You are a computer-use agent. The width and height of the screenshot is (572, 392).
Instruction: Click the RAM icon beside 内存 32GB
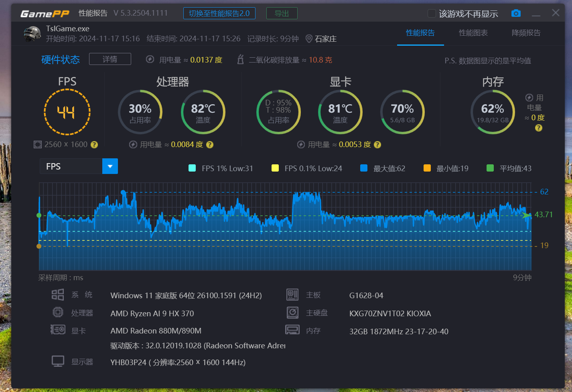tap(292, 330)
